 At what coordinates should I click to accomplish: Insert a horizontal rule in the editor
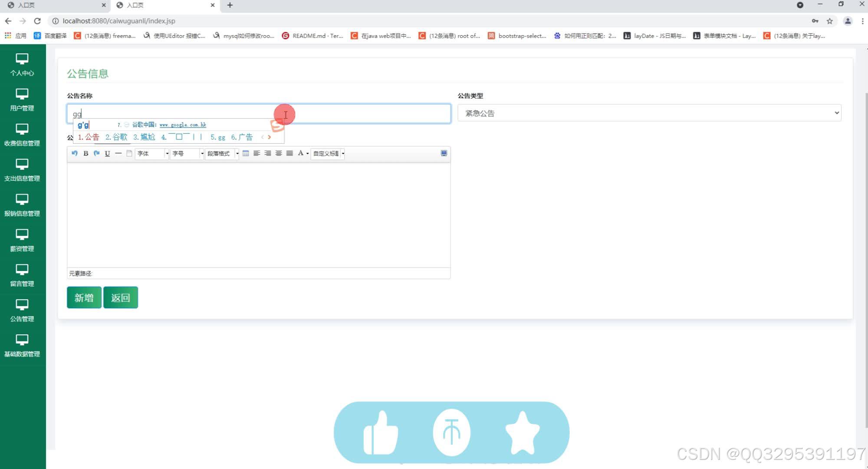tap(118, 153)
